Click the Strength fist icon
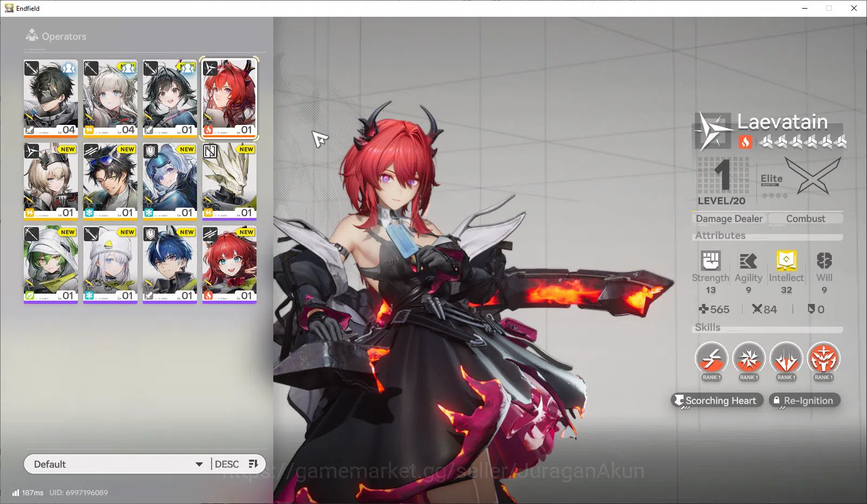This screenshot has height=504, width=867. tap(710, 261)
